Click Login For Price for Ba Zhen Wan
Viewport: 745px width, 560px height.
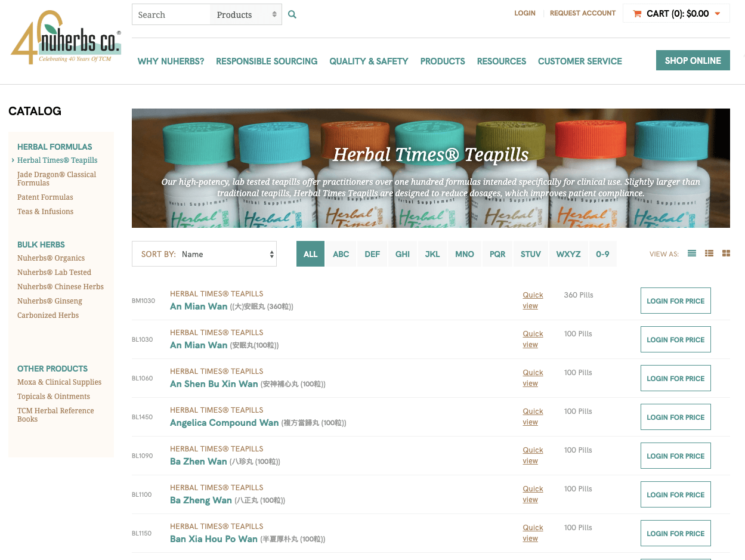coord(676,456)
